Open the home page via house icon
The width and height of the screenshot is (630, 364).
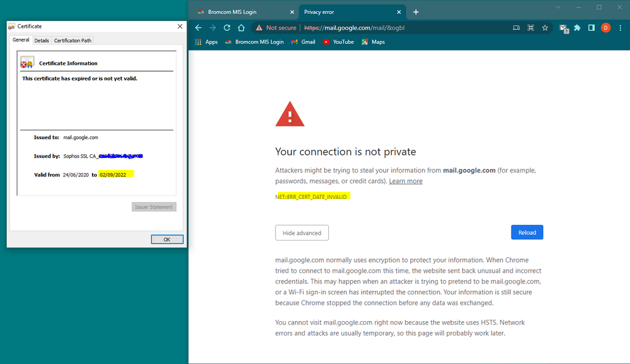coord(241,28)
